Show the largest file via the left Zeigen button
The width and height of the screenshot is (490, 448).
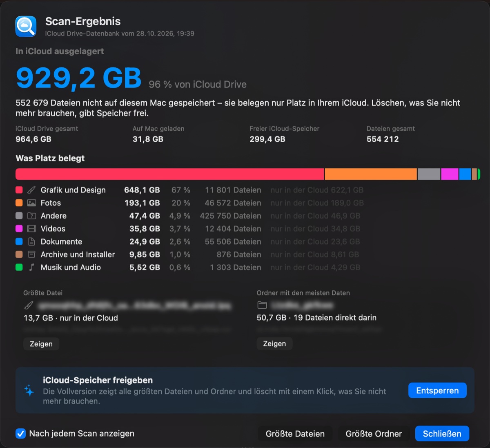pyautogui.click(x=41, y=344)
